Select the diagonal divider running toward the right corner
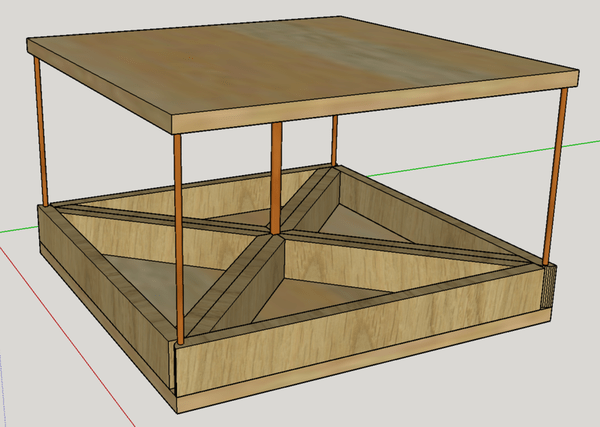This screenshot has width=600, height=427. click(400, 245)
